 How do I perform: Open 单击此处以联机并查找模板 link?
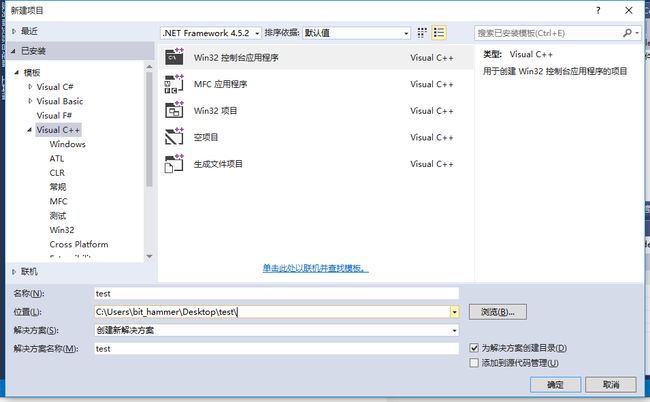click(315, 268)
